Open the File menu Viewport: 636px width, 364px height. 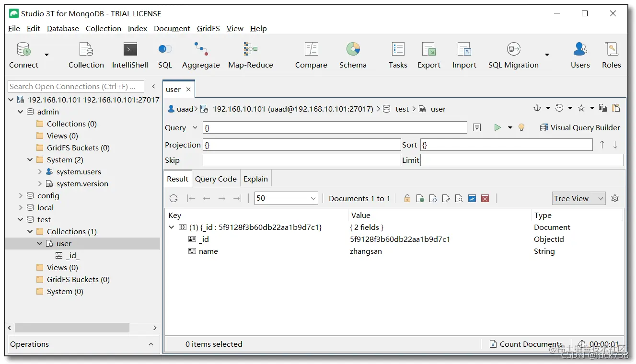point(14,29)
